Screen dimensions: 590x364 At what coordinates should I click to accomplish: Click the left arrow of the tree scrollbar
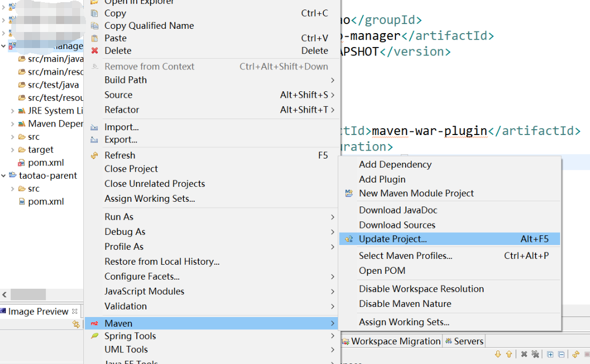click(4, 294)
